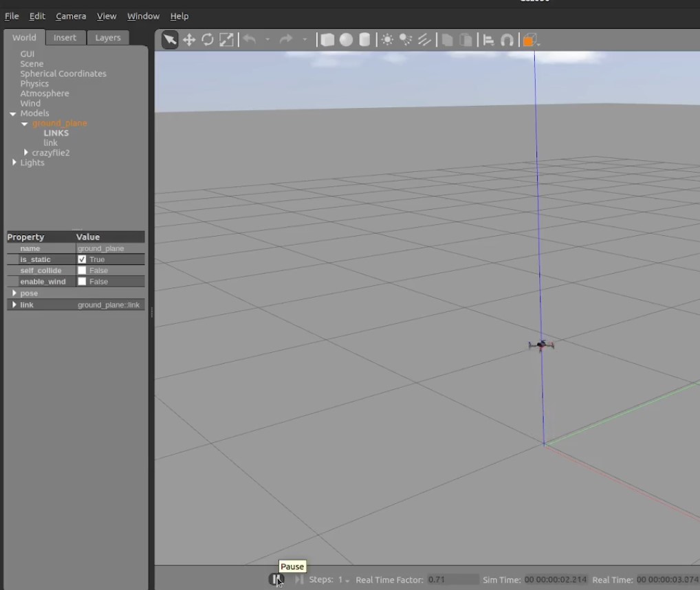Select Wind in the world tree

[30, 103]
